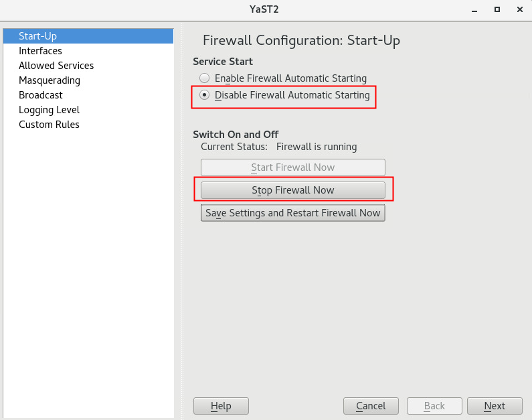Click Save Settings and Restart Firewall Now
Screen dimensions: 532x420
pyautogui.click(x=293, y=213)
